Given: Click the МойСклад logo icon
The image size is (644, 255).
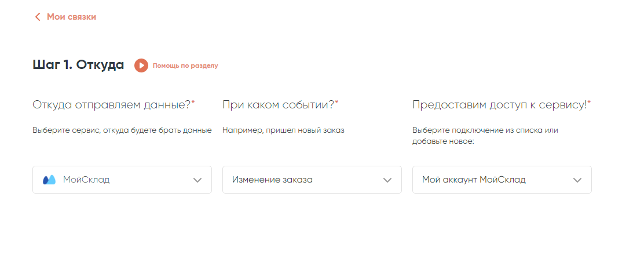Looking at the screenshot, I should pos(49,180).
